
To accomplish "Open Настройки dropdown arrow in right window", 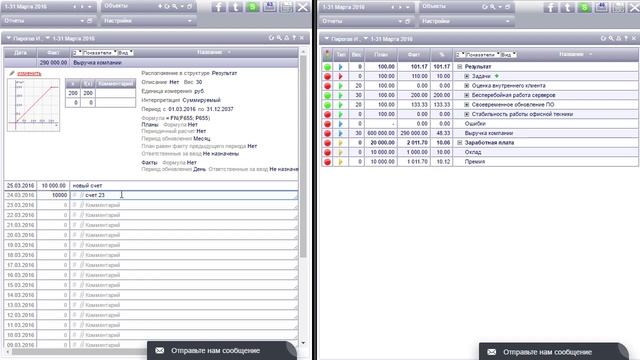I will (x=508, y=21).
